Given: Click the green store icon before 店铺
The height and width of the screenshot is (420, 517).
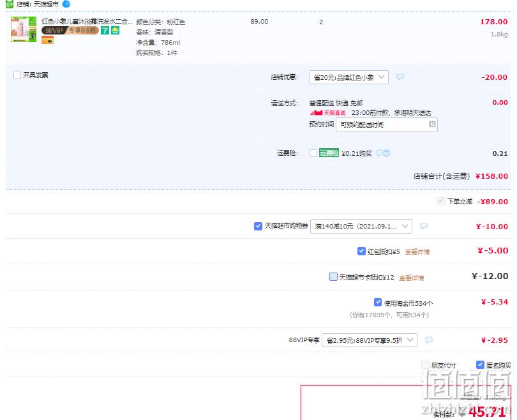Looking at the screenshot, I should [x=9, y=4].
